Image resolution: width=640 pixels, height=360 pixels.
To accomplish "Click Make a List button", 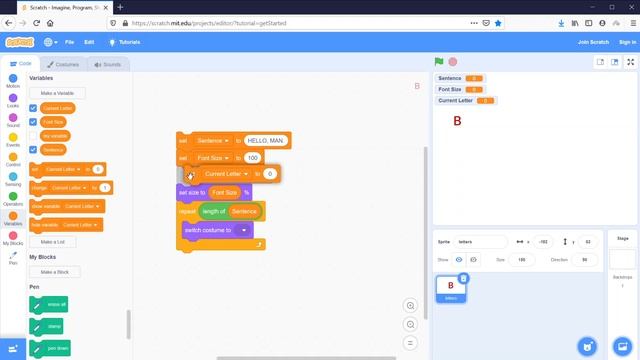I will 53,242.
